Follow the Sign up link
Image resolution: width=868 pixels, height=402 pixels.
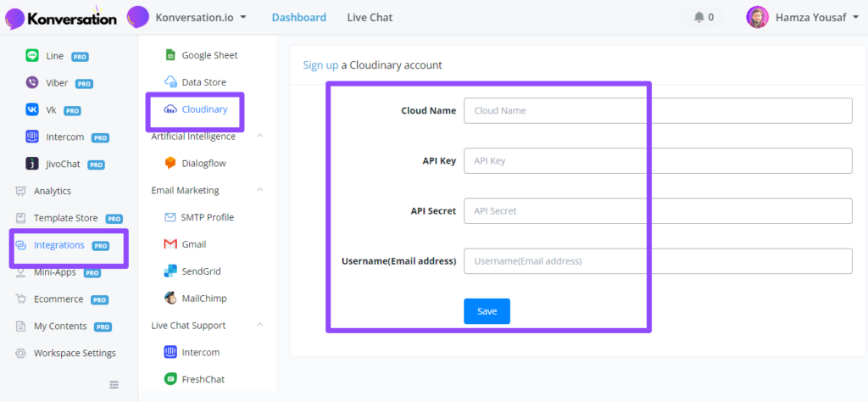pyautogui.click(x=320, y=65)
